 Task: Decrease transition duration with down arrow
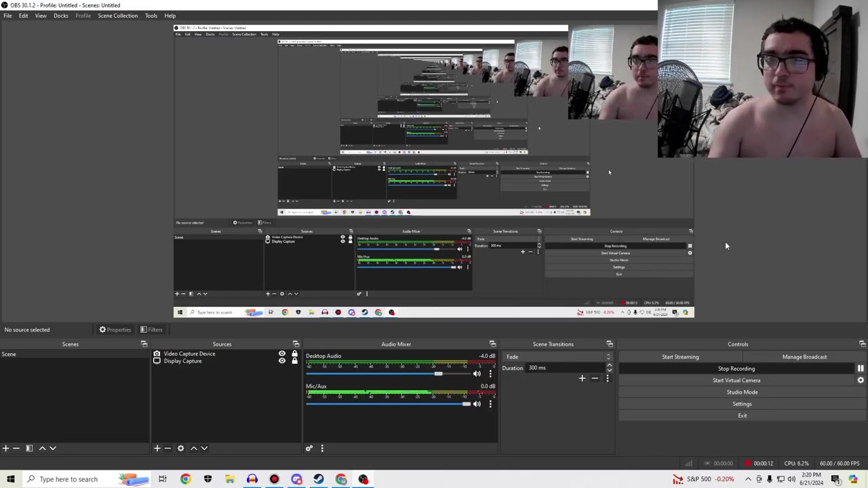[609, 371]
